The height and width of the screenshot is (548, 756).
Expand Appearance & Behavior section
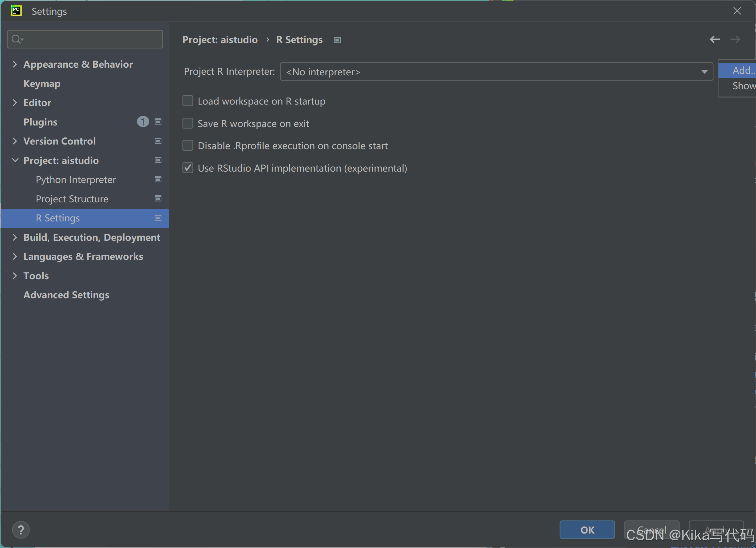[x=15, y=64]
